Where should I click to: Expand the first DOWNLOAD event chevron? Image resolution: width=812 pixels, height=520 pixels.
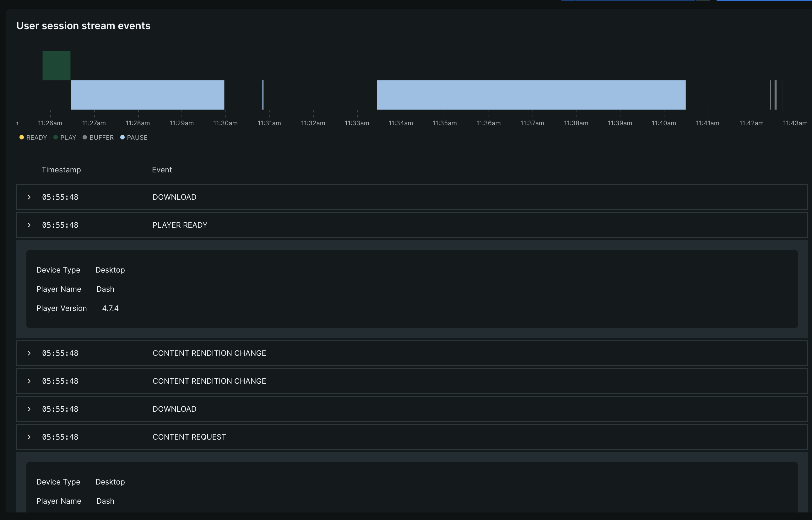tap(30, 197)
